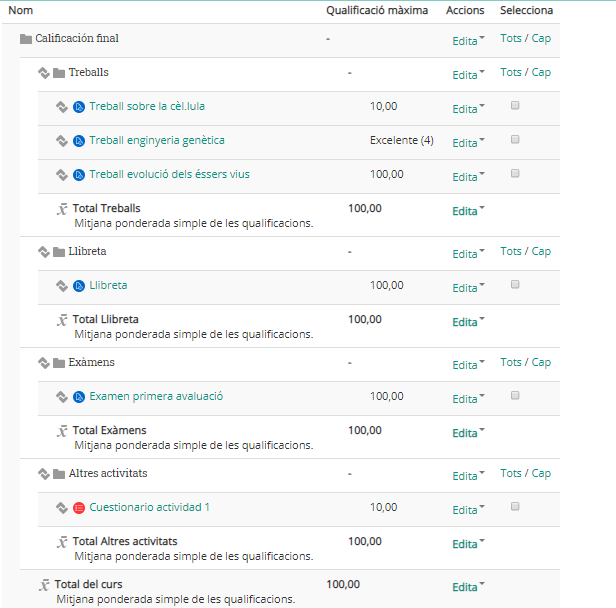The width and height of the screenshot is (616, 608).
Task: Open Edita menu for Llibreta item
Action: point(468,288)
